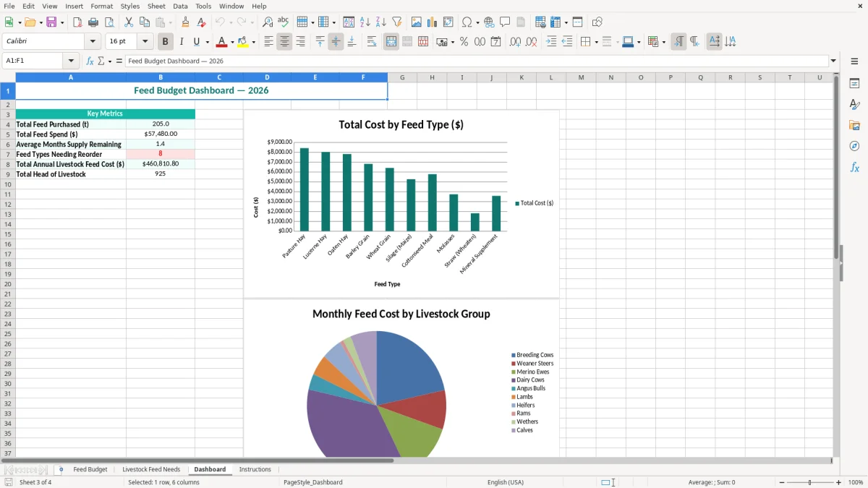Toggle Align Left

pos(268,42)
